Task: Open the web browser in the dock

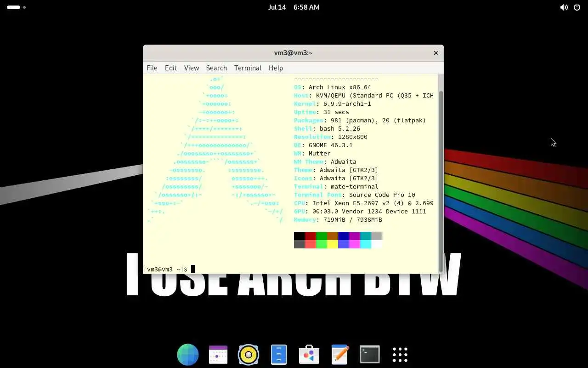Action: click(x=188, y=355)
